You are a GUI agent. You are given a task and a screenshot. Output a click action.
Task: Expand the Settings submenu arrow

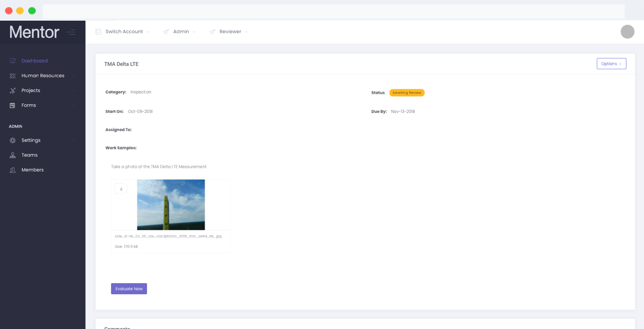tap(74, 141)
